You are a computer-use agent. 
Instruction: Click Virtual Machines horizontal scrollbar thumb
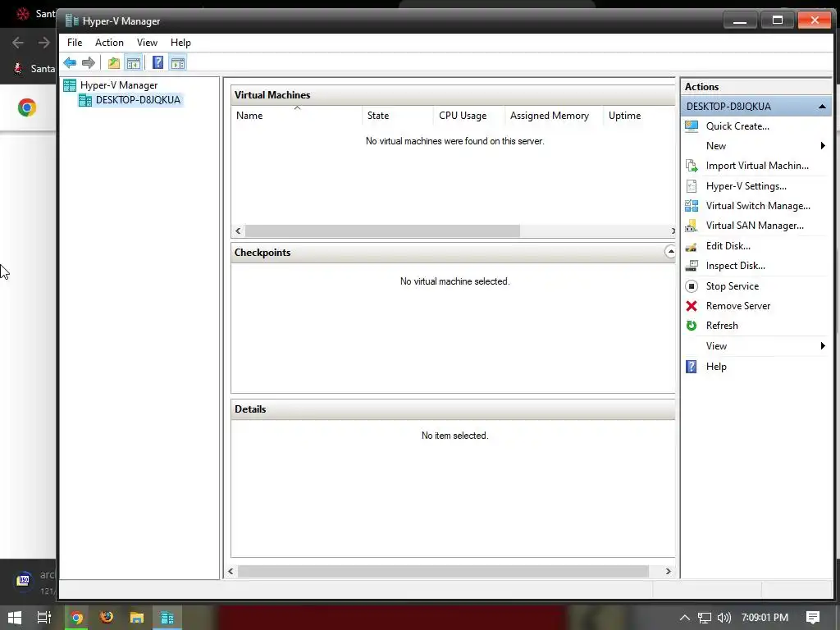382,231
